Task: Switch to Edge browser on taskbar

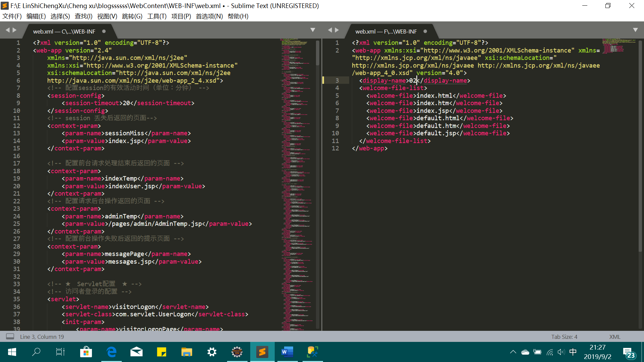Action: point(111,352)
